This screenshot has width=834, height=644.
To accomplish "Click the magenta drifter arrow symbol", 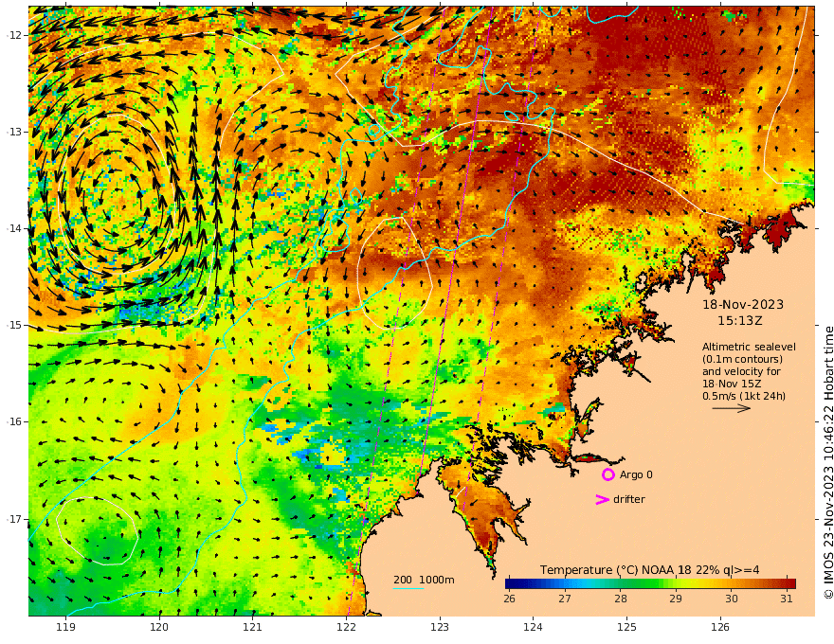I will pyautogui.click(x=602, y=499).
